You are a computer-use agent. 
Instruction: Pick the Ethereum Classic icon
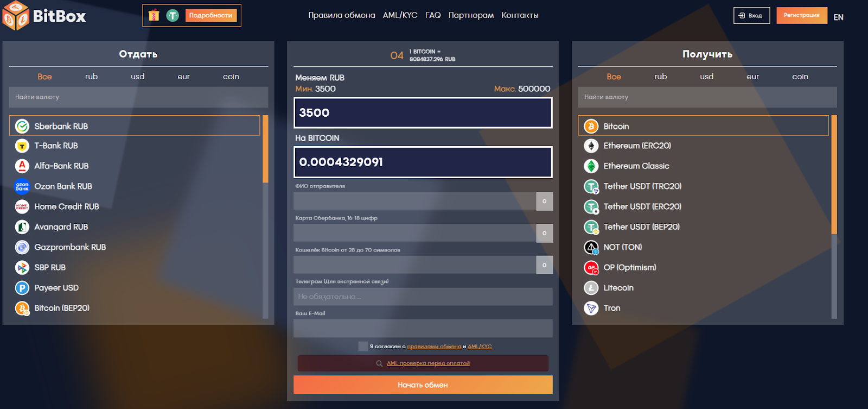point(591,166)
